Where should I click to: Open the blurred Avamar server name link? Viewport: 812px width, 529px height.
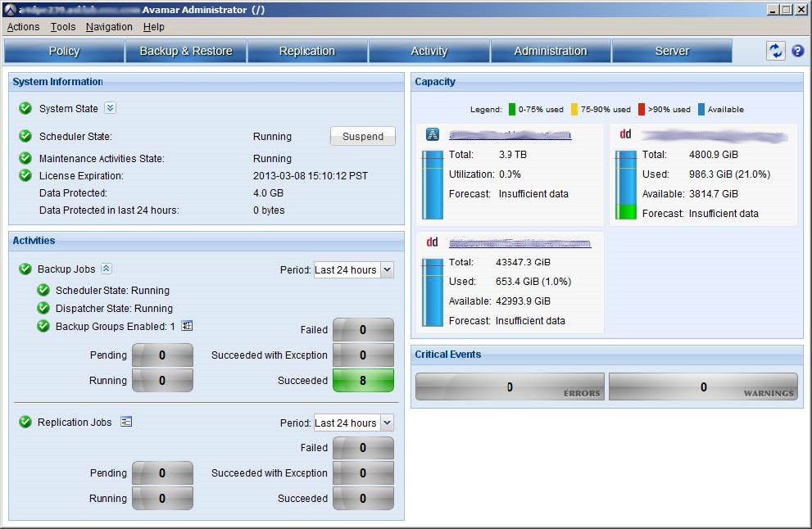[510, 135]
